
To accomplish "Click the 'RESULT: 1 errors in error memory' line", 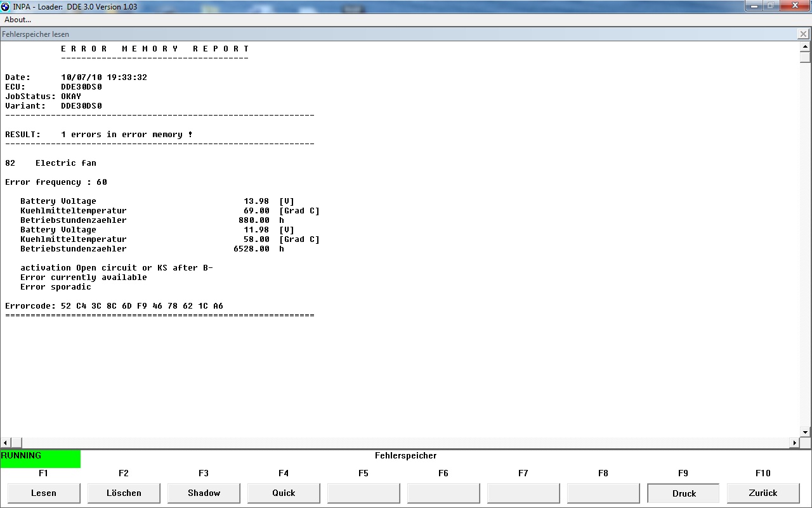I will (99, 135).
